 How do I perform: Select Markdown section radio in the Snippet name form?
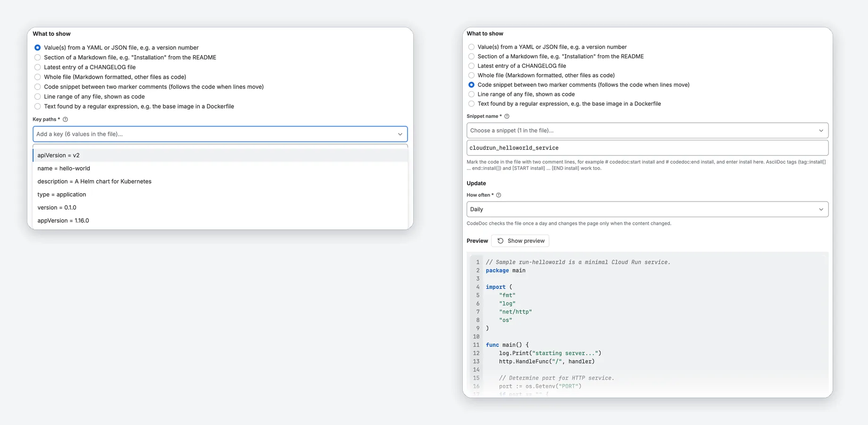coord(471,57)
